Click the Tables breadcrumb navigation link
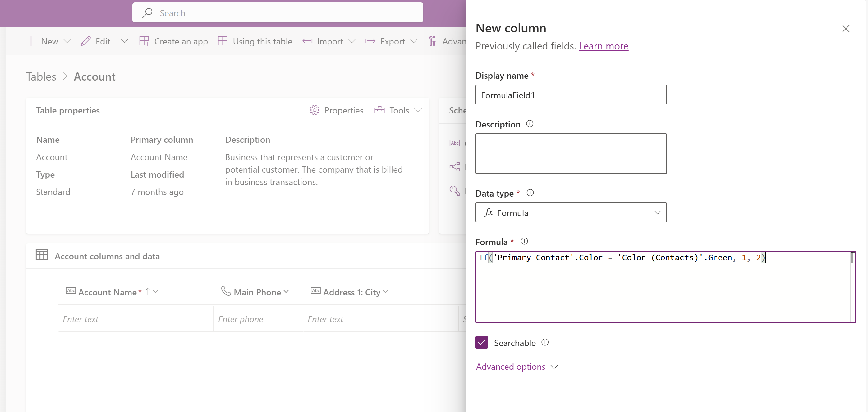Screen dimensions: 868x412 coord(41,76)
